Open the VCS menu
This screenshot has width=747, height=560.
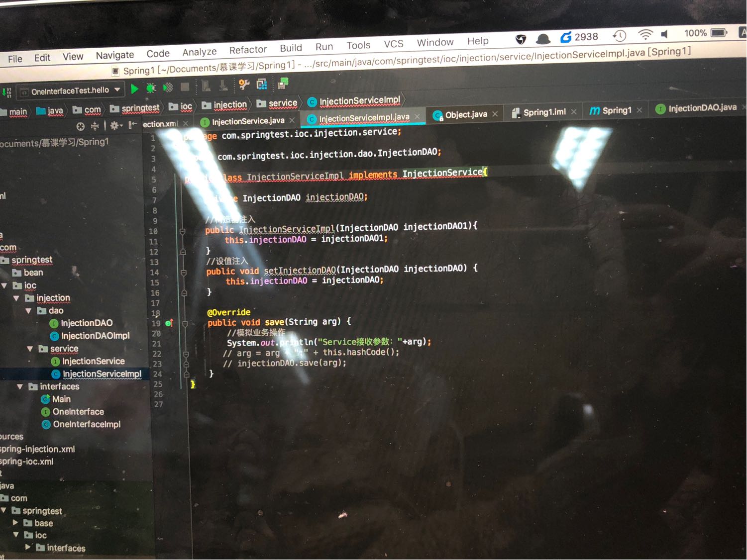pyautogui.click(x=393, y=44)
